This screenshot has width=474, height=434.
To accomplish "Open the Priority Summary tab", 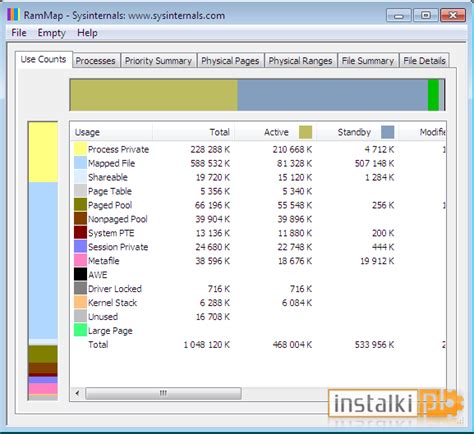I will click(158, 61).
